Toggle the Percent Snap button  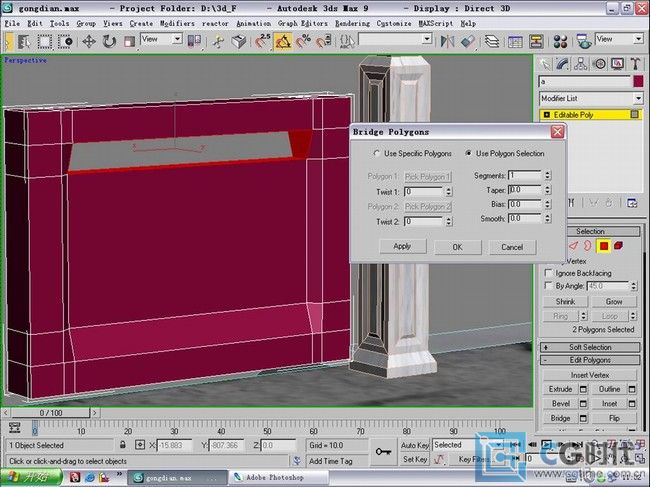point(303,41)
